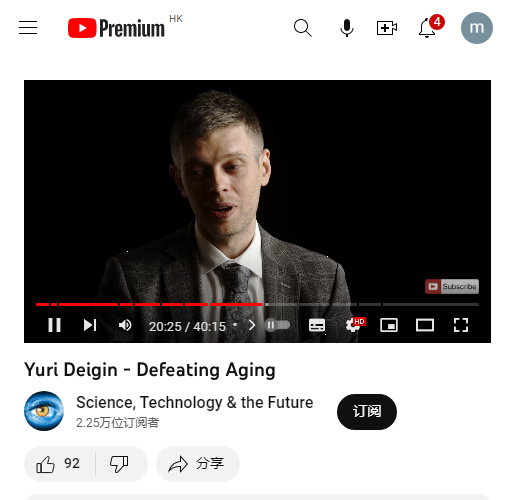Toggle the autoplay switch
Image resolution: width=515 pixels, height=500 pixels.
[277, 325]
